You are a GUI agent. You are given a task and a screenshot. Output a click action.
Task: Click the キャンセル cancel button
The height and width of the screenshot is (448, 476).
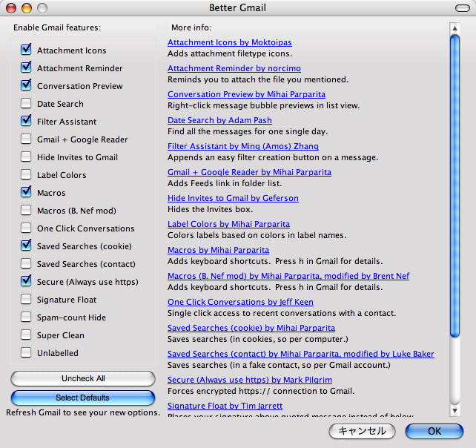[362, 431]
